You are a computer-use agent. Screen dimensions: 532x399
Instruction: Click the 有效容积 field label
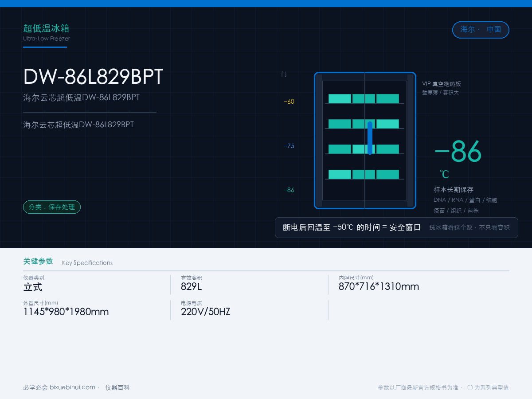(x=192, y=278)
